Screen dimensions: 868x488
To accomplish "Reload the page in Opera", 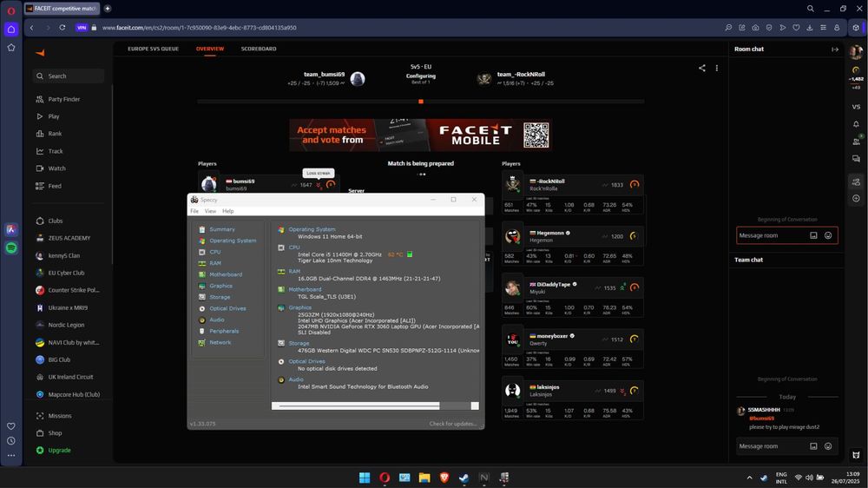I will 62,28.
